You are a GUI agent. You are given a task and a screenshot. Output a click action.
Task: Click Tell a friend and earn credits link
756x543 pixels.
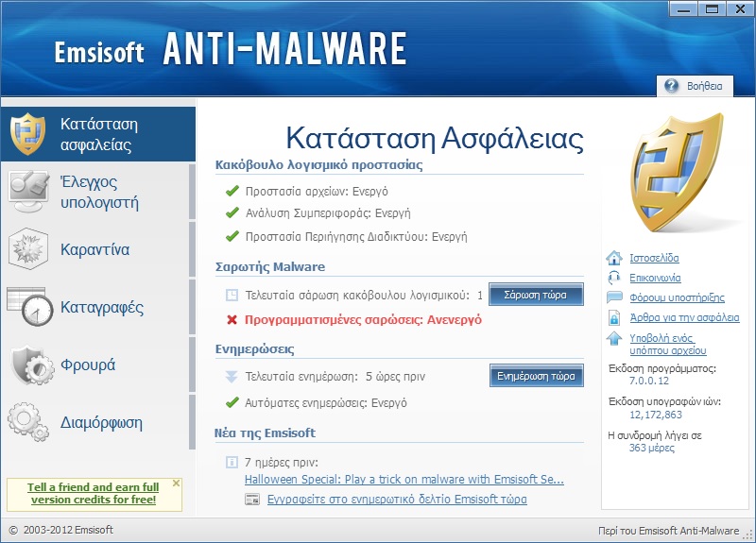coord(94,493)
